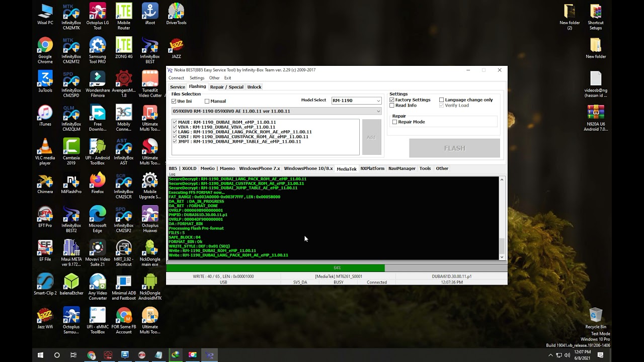Select the WindowsPhone 7.x tab
The width and height of the screenshot is (644, 362).
[259, 168]
